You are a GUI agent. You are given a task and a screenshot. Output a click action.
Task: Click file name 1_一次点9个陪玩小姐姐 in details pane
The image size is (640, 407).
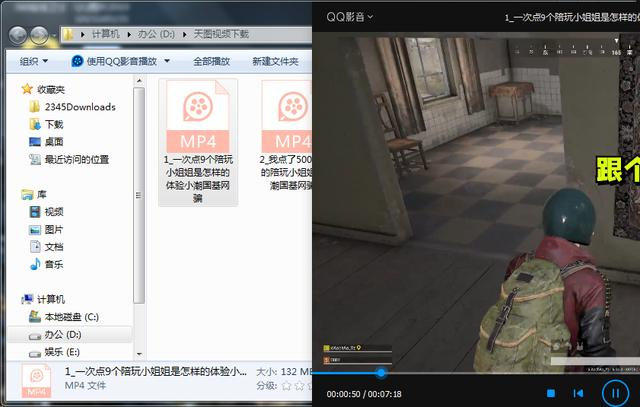156,371
